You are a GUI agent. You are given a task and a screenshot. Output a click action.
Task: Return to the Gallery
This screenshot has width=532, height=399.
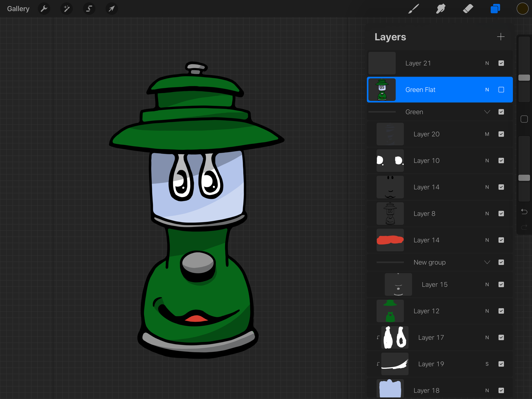(x=18, y=9)
